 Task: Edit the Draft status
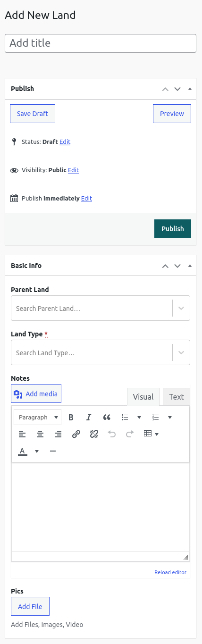pyautogui.click(x=65, y=142)
